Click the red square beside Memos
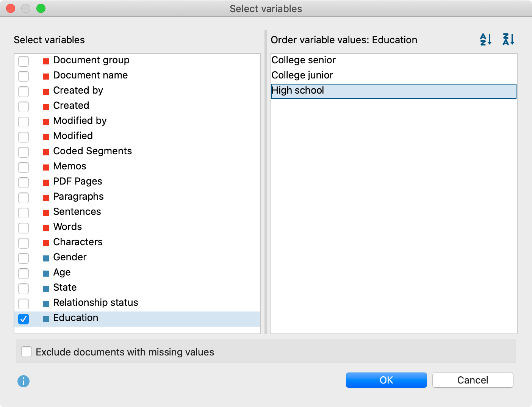This screenshot has width=532, height=407. (x=46, y=167)
